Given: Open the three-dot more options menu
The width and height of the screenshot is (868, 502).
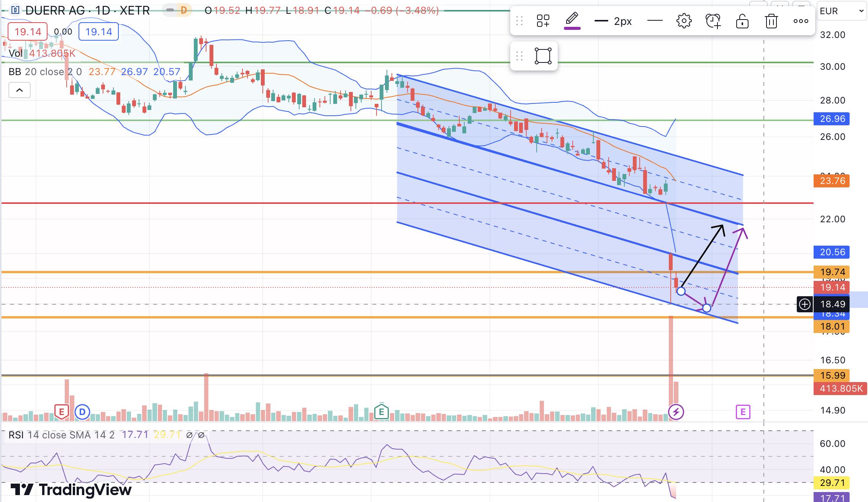Looking at the screenshot, I should (x=801, y=21).
